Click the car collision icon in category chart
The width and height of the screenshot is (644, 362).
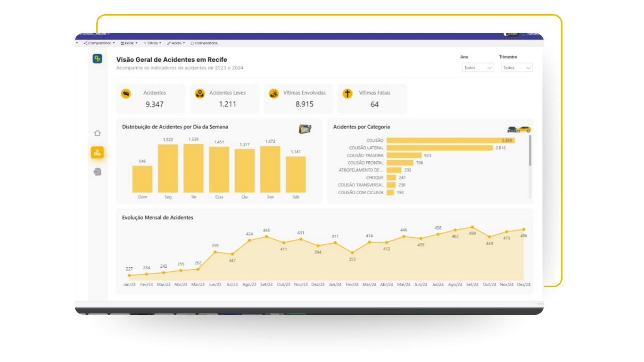[519, 129]
